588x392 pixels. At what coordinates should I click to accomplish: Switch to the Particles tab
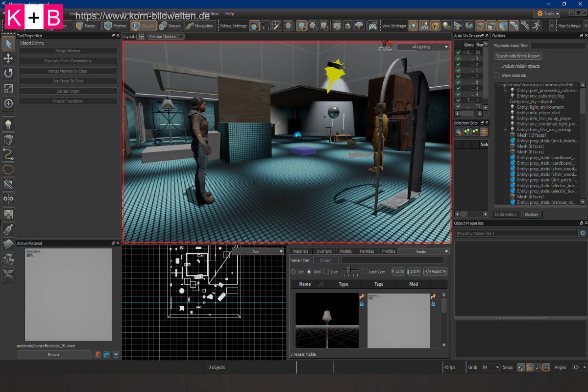pos(367,251)
